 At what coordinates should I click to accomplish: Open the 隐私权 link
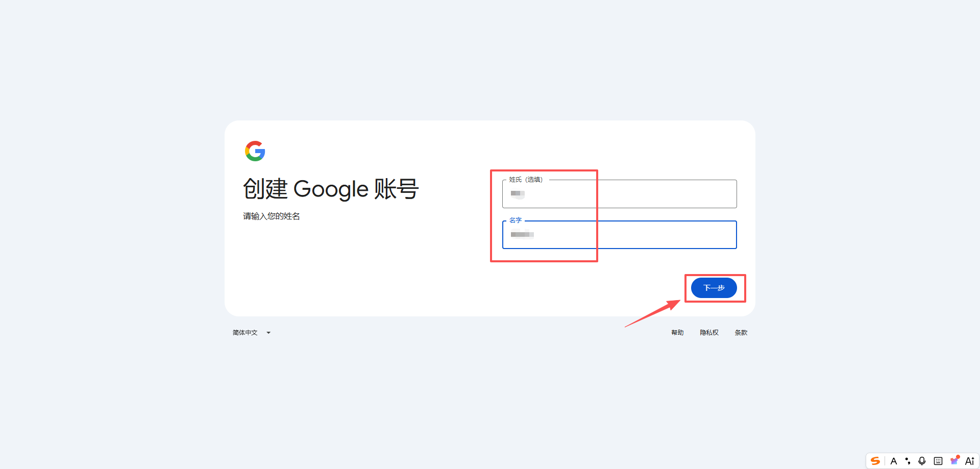point(709,333)
